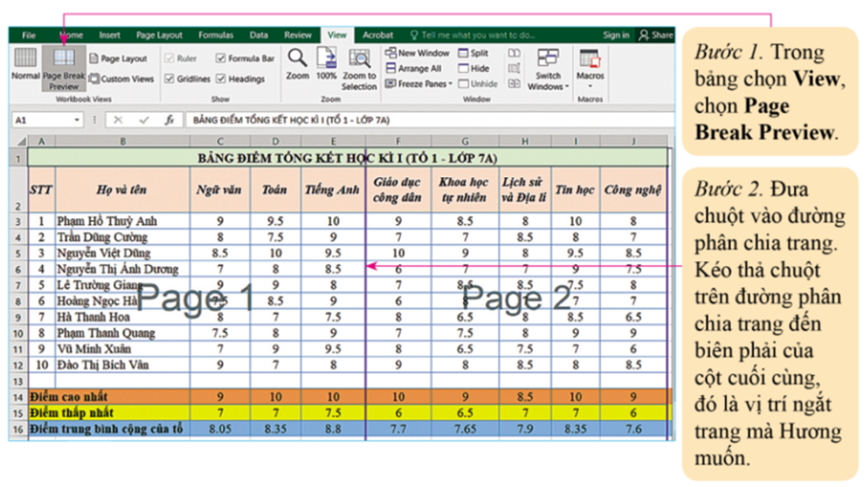The height and width of the screenshot is (487, 868).
Task: Expand the Macros dropdown menu
Action: (590, 68)
